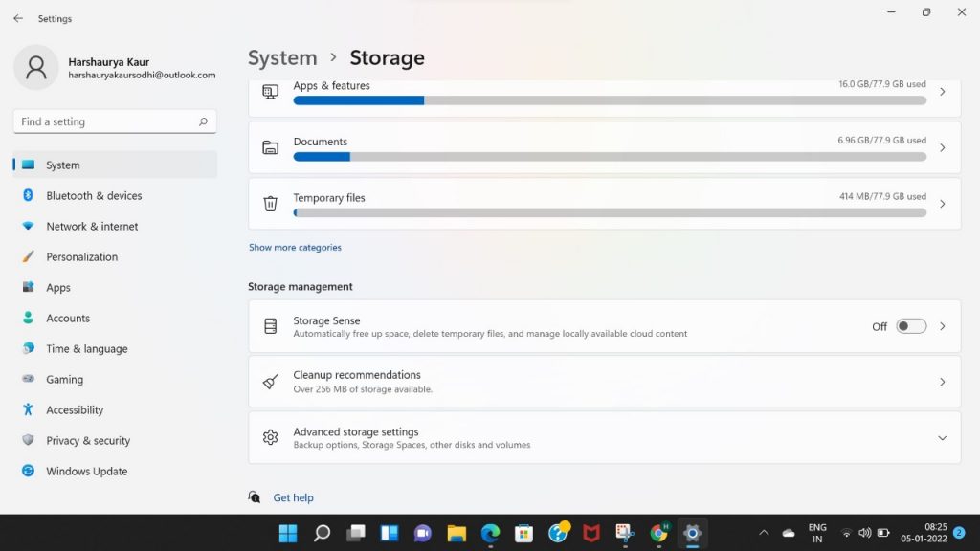Screen dimensions: 980x551
Task: Click the Temporary files usage bar
Action: pos(610,213)
